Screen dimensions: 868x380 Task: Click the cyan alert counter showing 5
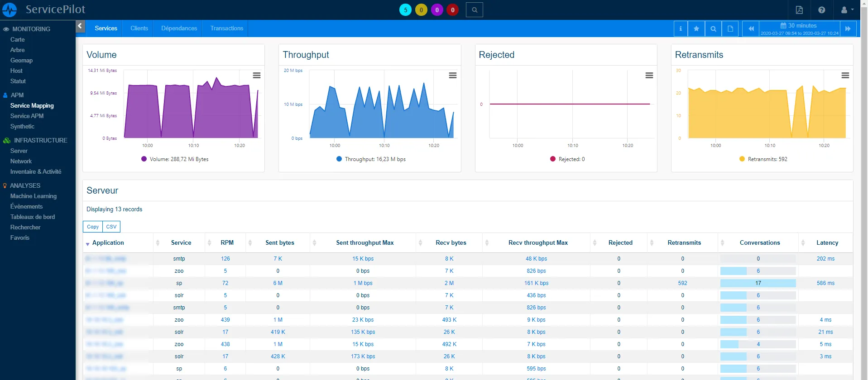pos(405,10)
